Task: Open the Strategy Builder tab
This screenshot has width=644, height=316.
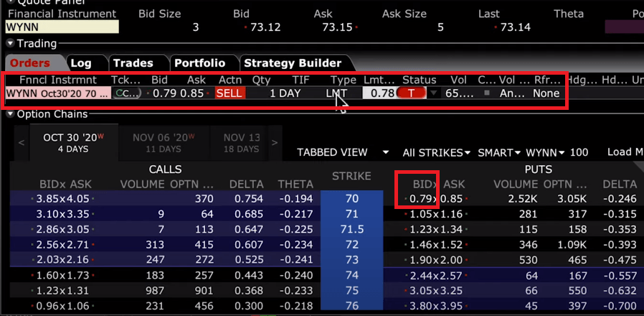Action: point(292,63)
